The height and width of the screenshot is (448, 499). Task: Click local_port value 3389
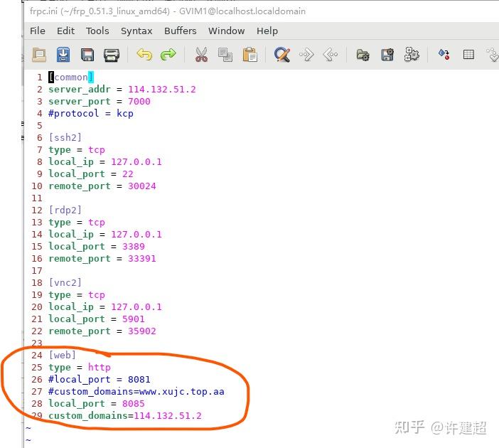click(x=134, y=247)
